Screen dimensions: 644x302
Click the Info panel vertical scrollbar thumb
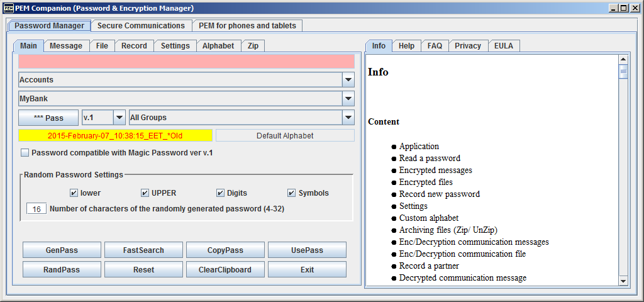[623, 72]
